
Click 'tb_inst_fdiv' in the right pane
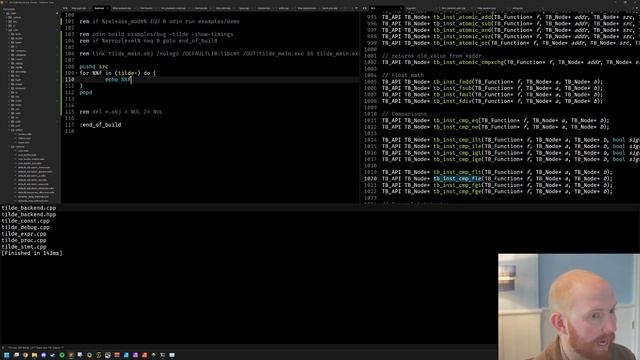coord(452,101)
